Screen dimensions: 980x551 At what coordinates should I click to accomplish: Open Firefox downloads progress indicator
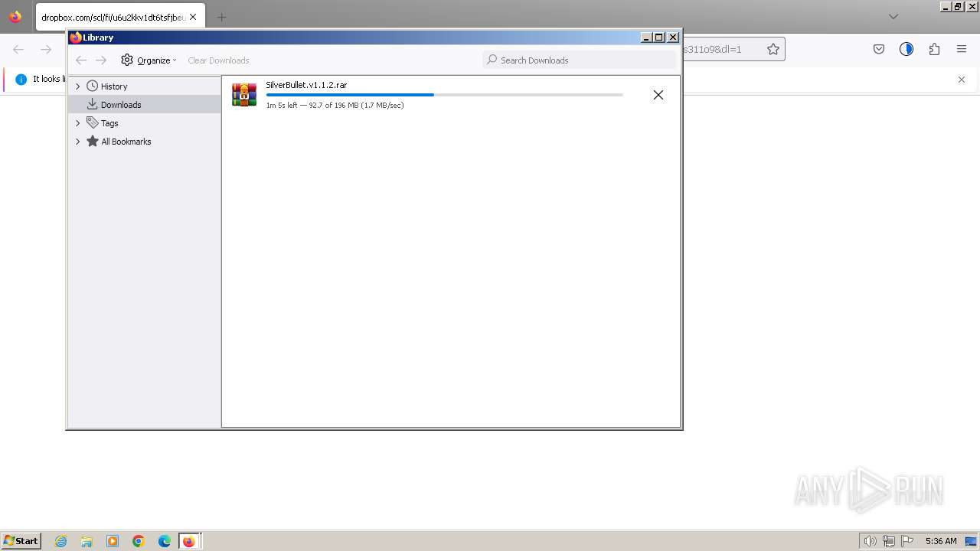(906, 49)
